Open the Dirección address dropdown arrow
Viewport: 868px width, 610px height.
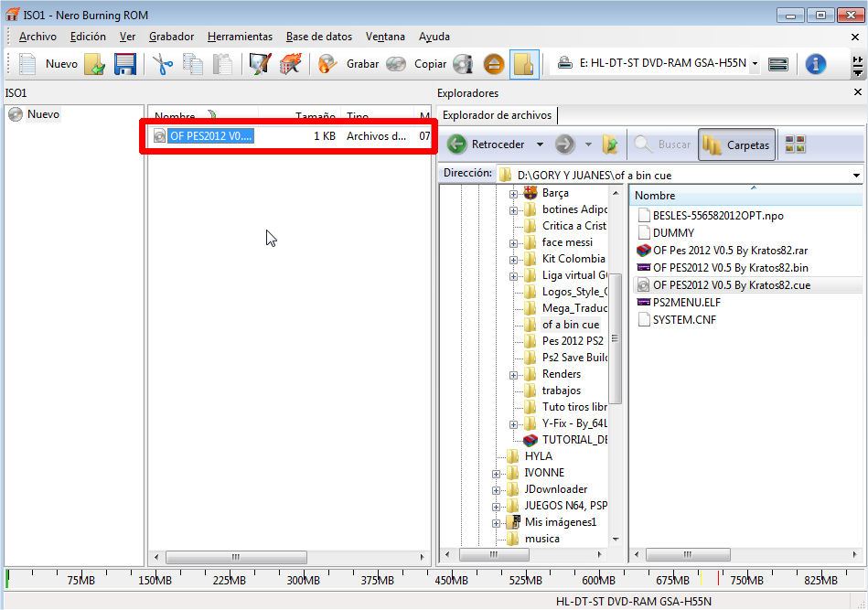coord(856,176)
